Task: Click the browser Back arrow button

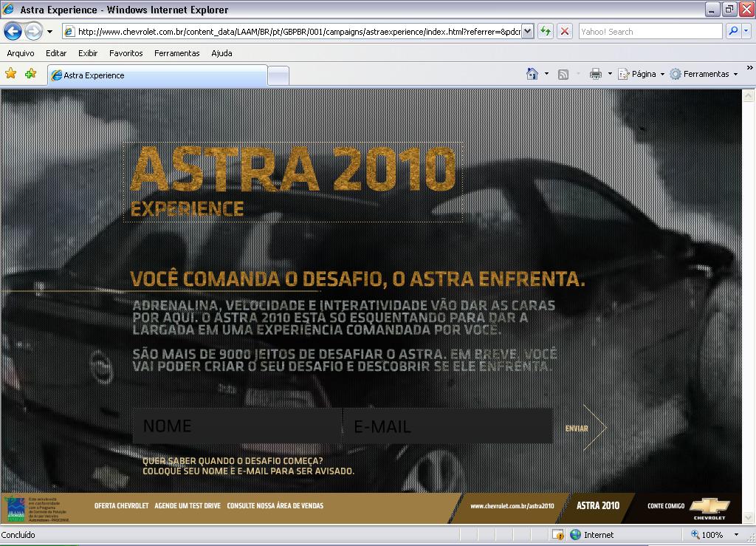Action: (x=13, y=32)
